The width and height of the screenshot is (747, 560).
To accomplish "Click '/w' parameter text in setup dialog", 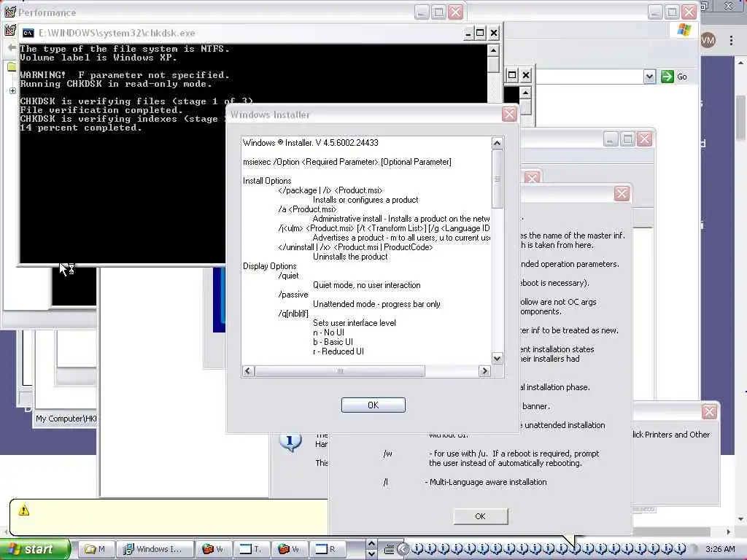I will 388,454.
